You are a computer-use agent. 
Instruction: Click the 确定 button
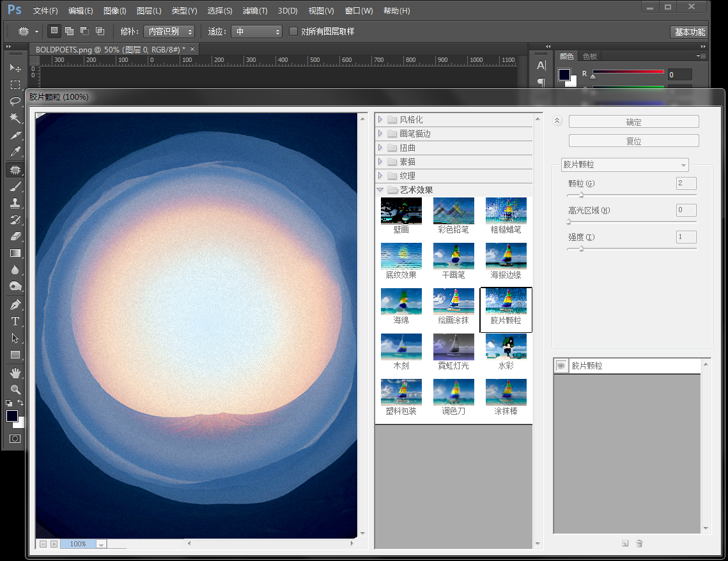[x=634, y=121]
